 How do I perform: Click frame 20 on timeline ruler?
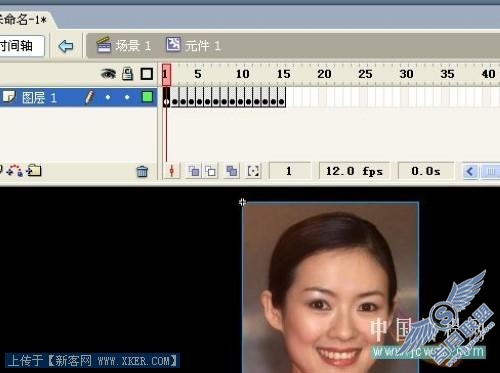pos(324,74)
